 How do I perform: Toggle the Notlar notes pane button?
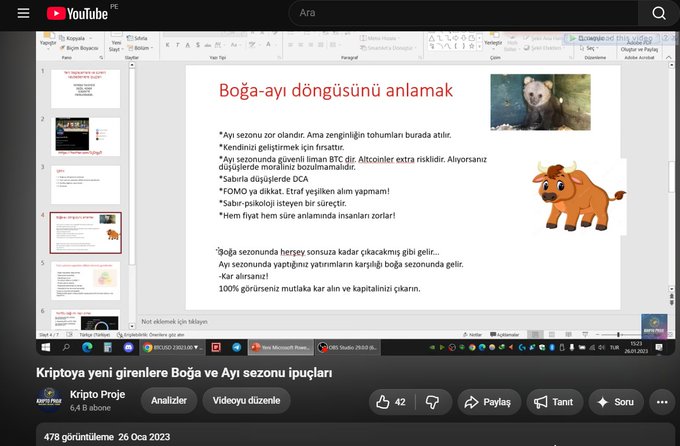[472, 334]
